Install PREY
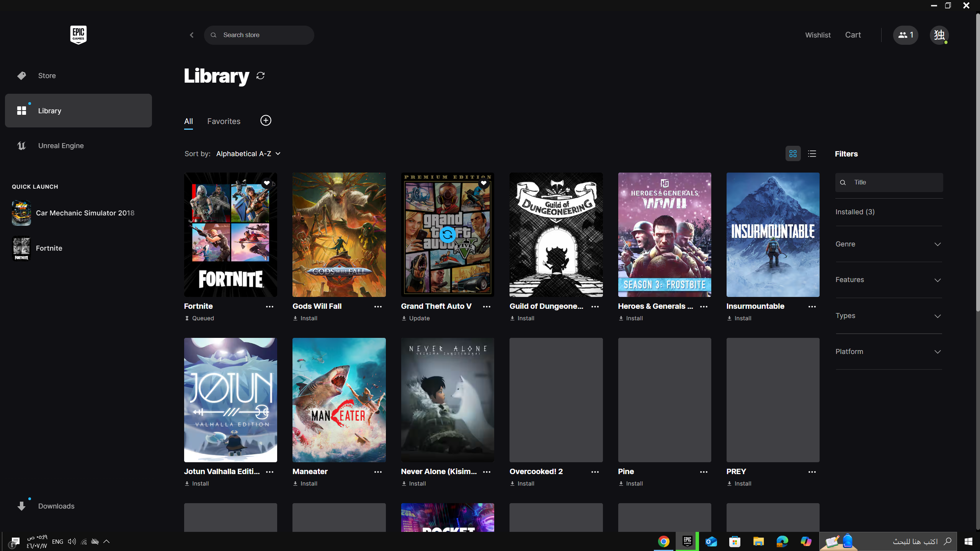 tap(739, 484)
